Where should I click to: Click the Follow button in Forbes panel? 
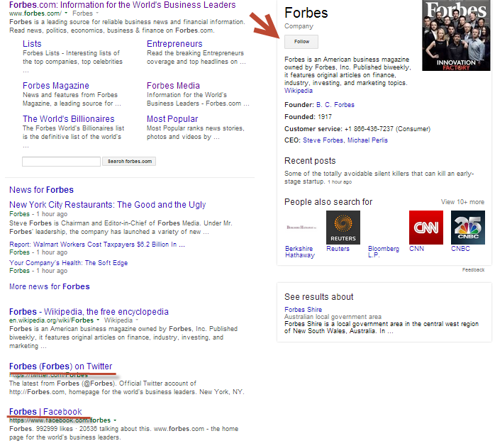tap(301, 42)
